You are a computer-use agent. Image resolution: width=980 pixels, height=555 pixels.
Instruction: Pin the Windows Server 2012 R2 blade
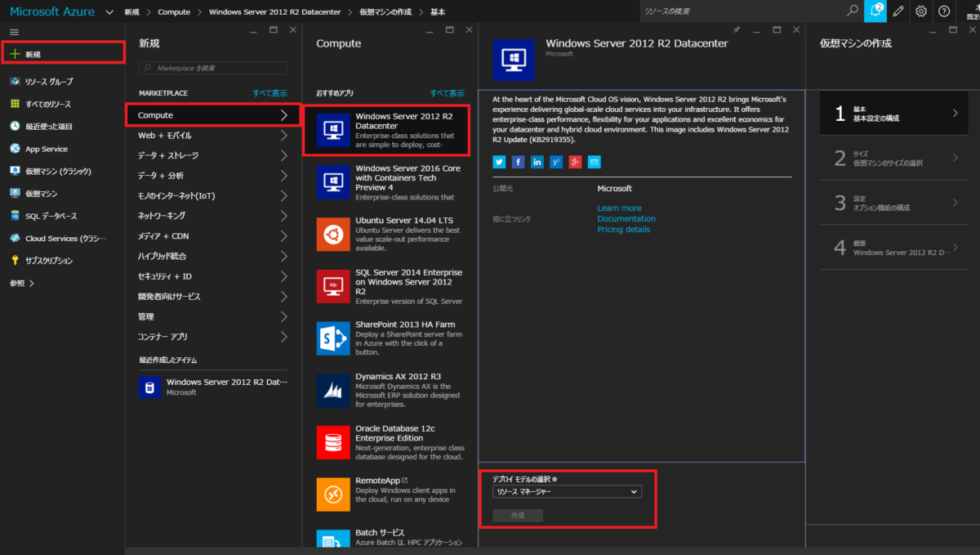coord(737,29)
